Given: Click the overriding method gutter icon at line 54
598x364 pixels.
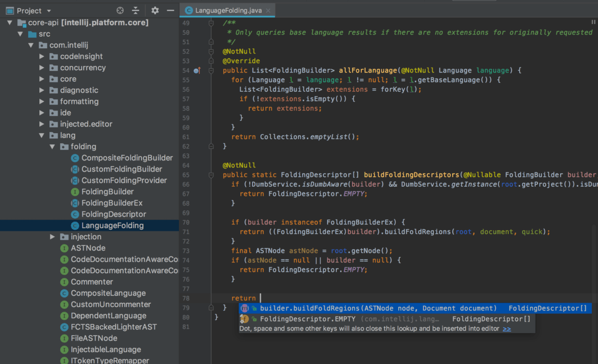Looking at the screenshot, I should [x=197, y=70].
